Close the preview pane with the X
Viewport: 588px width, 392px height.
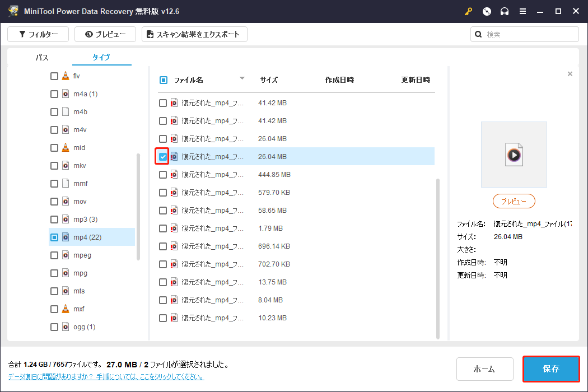tap(570, 74)
